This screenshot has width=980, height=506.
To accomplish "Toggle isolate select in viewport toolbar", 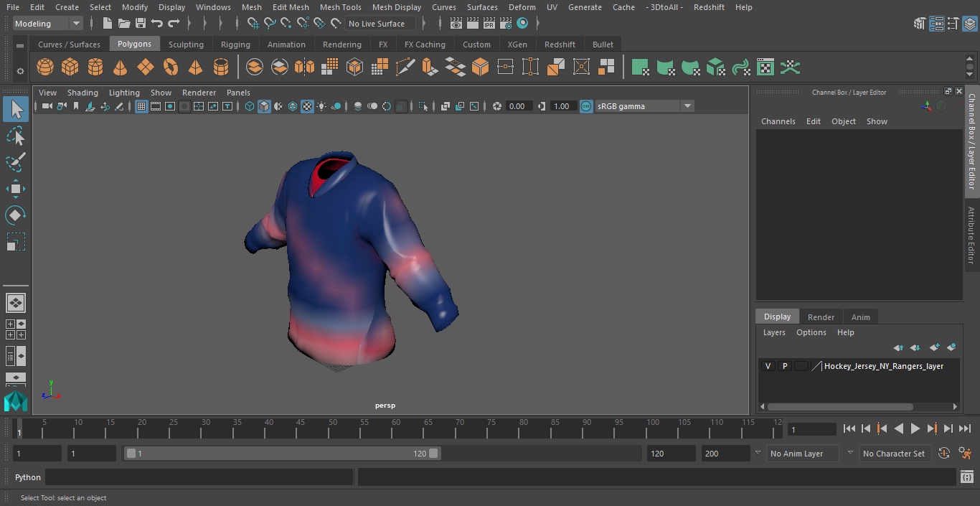I will click(x=423, y=106).
